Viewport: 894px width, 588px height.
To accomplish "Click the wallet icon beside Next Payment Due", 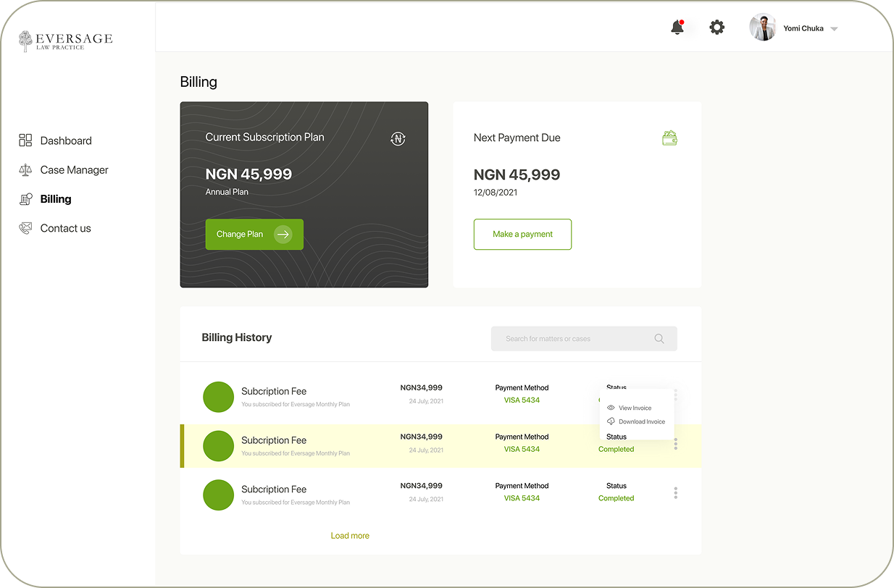I will [x=669, y=138].
